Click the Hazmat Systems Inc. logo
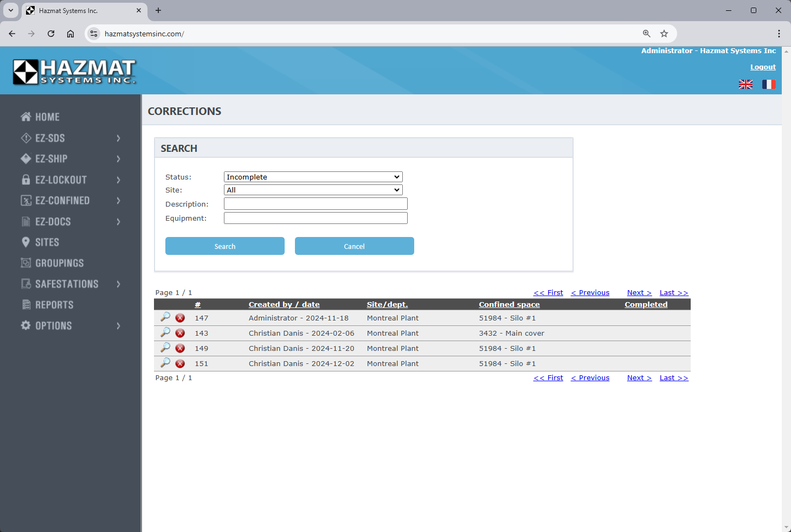Image resolution: width=791 pixels, height=532 pixels. 74,72
